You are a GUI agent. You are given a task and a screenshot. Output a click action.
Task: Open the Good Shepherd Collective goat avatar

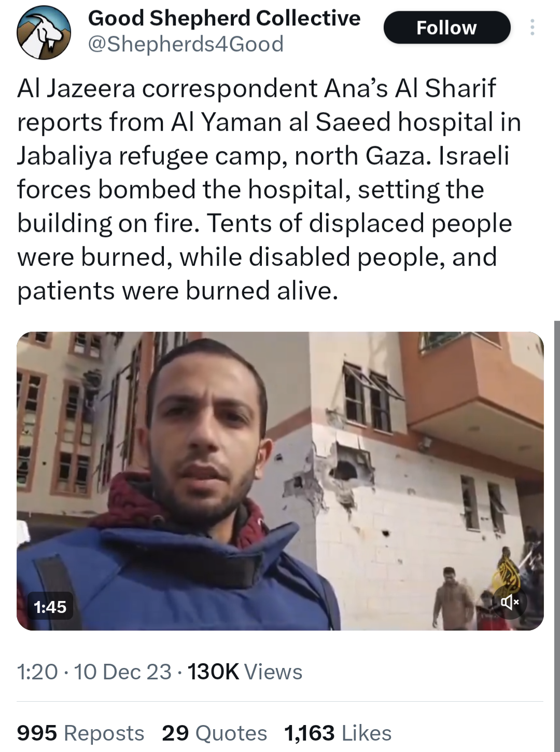coord(44,32)
